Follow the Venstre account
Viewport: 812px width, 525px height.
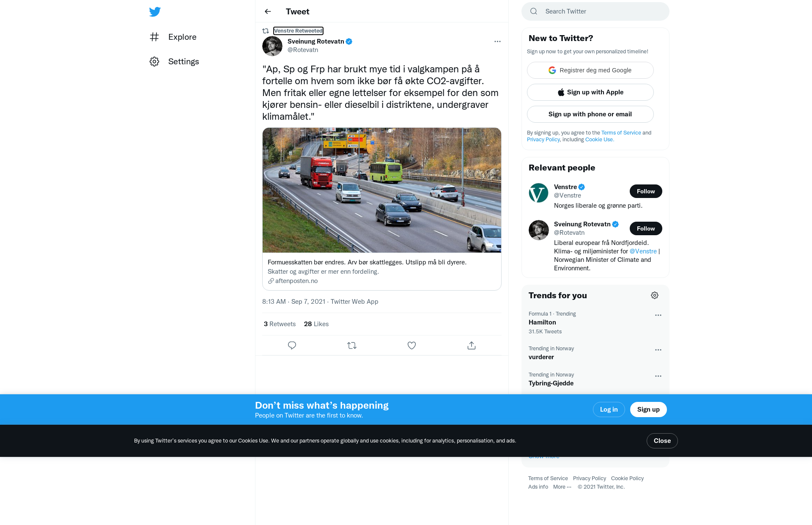click(x=646, y=191)
